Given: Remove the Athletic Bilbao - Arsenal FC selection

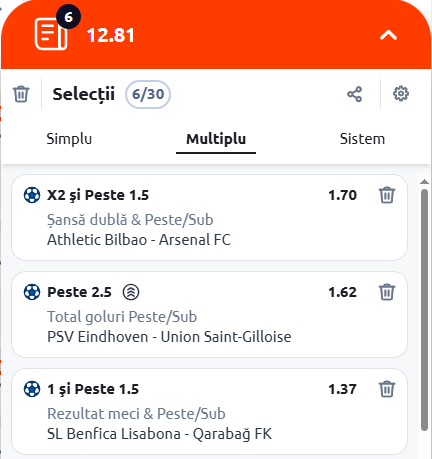Looking at the screenshot, I should (x=387, y=195).
